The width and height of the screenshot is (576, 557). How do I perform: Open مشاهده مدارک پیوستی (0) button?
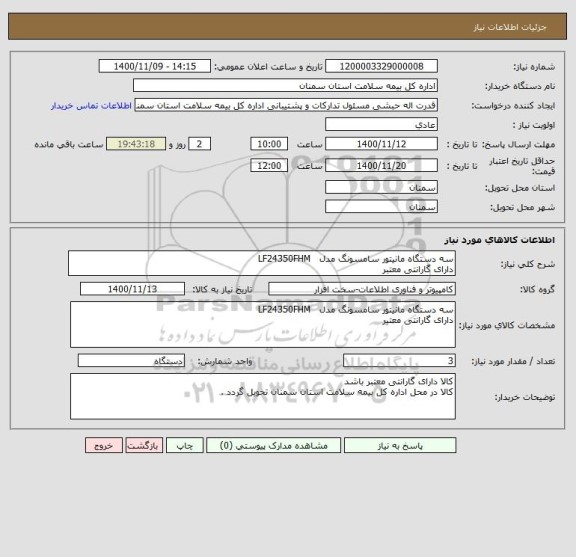[x=273, y=445]
